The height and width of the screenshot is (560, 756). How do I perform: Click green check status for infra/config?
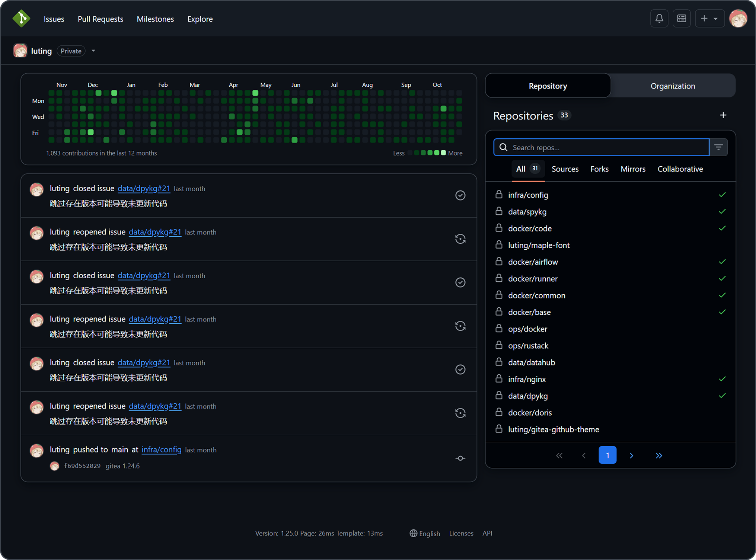[722, 195]
